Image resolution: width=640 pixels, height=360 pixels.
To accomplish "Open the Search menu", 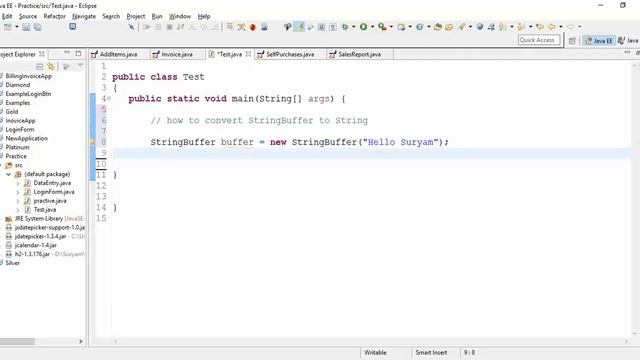I will pos(111,16).
